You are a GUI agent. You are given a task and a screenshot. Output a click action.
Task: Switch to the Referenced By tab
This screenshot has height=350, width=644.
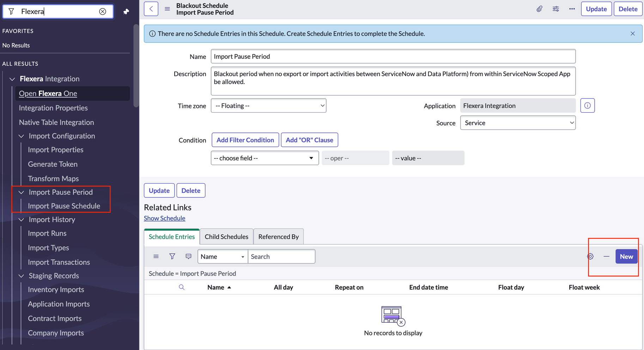(x=278, y=237)
